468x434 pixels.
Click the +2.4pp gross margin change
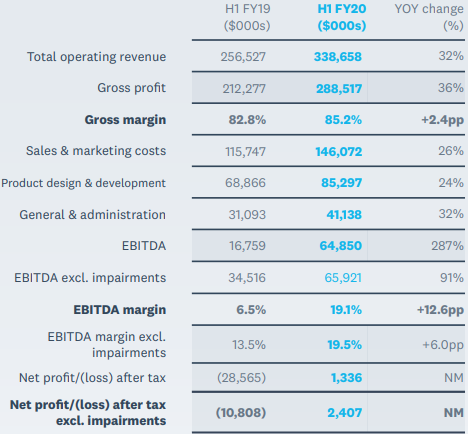tap(442, 120)
